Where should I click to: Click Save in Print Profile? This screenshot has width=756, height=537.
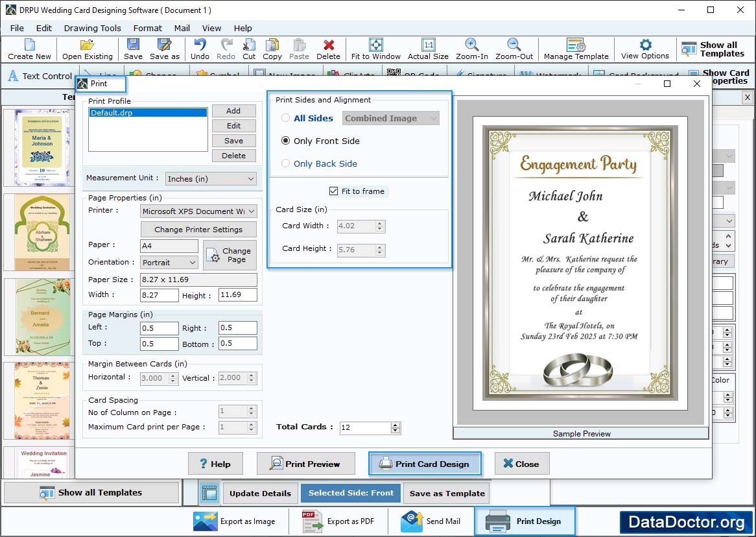tap(234, 141)
